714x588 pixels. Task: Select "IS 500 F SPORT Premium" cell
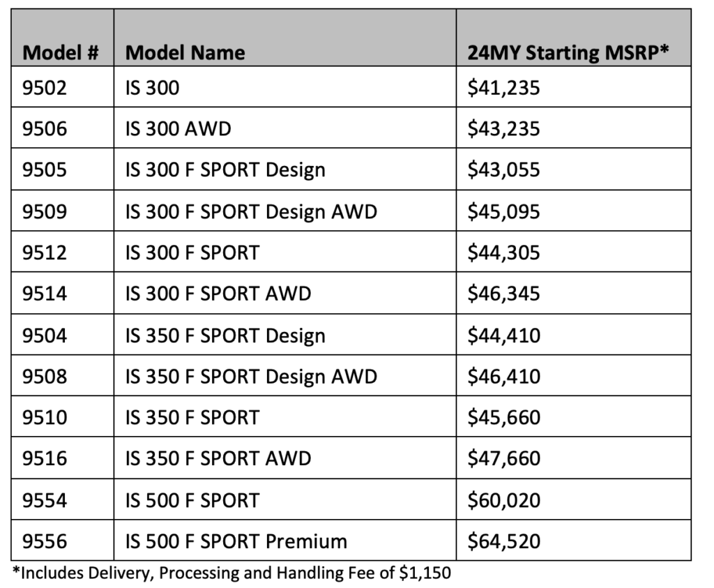tap(236, 541)
